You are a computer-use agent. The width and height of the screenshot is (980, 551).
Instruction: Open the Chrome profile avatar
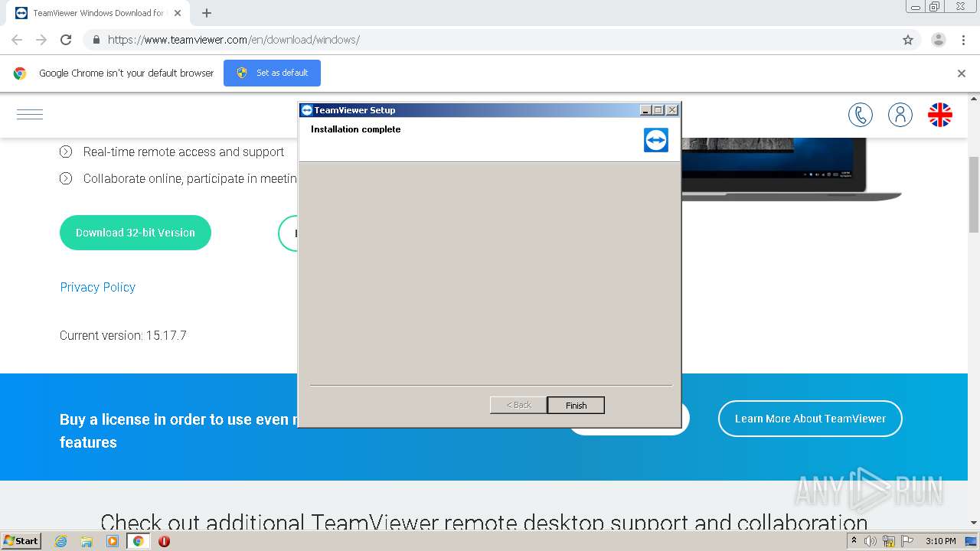[939, 40]
